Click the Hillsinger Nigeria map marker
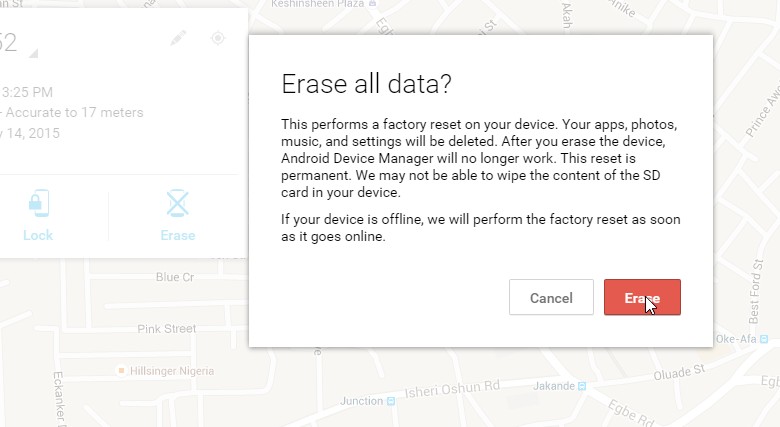This screenshot has height=427, width=780. pos(121,371)
